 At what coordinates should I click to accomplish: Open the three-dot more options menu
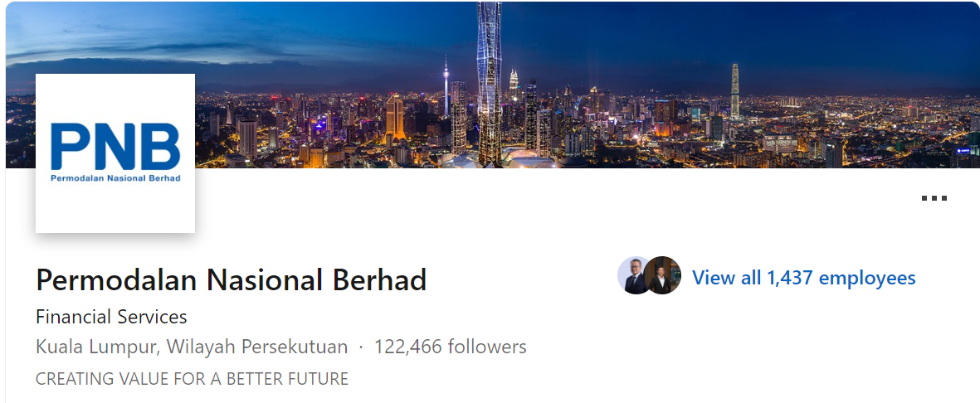coord(934,198)
